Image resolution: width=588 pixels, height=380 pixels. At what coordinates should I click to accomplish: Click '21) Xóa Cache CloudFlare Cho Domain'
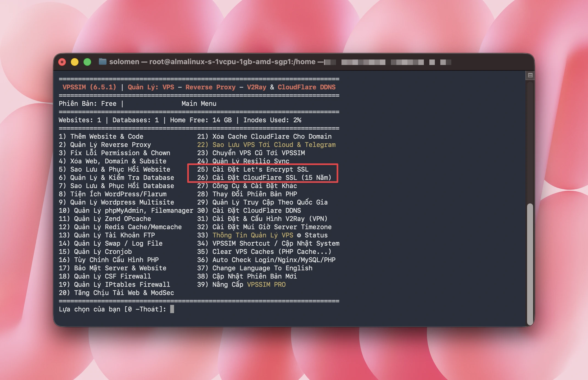[x=264, y=137]
